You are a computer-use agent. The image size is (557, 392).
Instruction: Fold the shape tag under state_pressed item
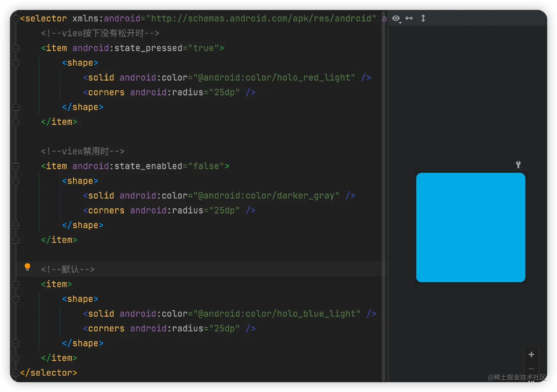point(16,63)
